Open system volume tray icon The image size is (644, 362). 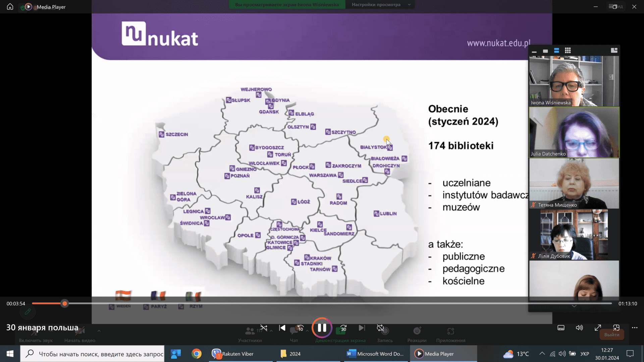562,354
